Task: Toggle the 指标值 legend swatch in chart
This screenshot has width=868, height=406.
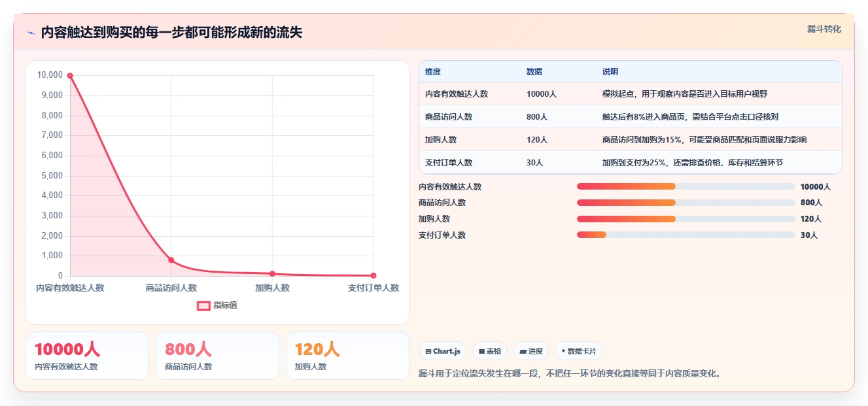Action: coord(203,305)
